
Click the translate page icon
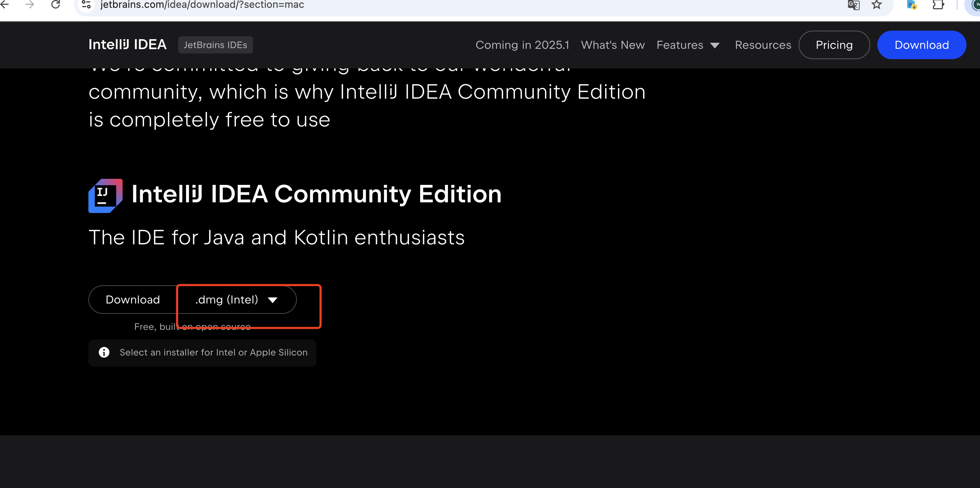(853, 5)
